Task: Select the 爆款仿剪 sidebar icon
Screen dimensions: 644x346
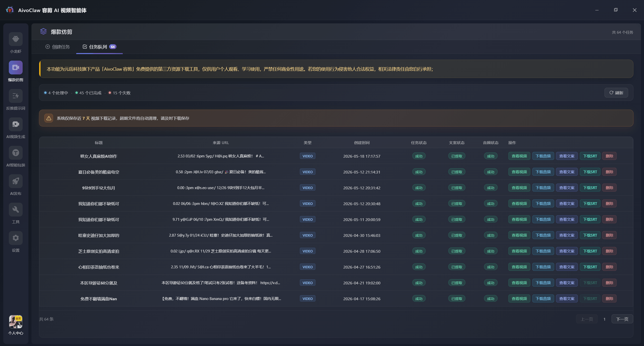Action: tap(16, 68)
